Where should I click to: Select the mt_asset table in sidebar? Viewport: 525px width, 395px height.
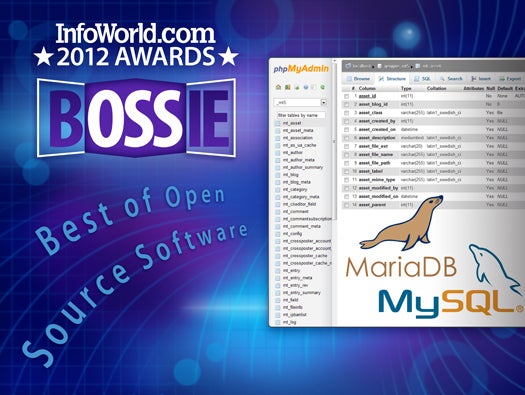[292, 123]
